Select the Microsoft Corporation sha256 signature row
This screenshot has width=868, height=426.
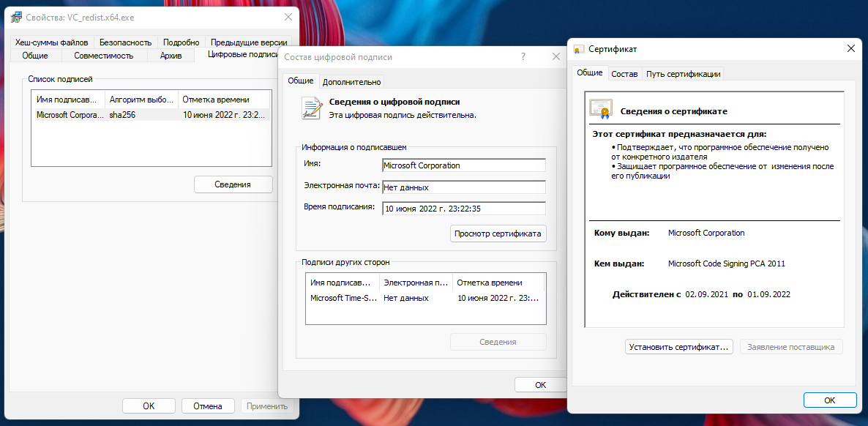click(151, 115)
